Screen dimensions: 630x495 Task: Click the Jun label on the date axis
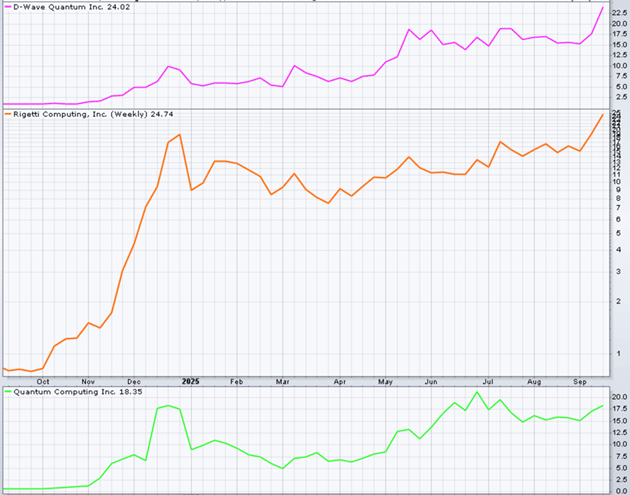click(431, 382)
